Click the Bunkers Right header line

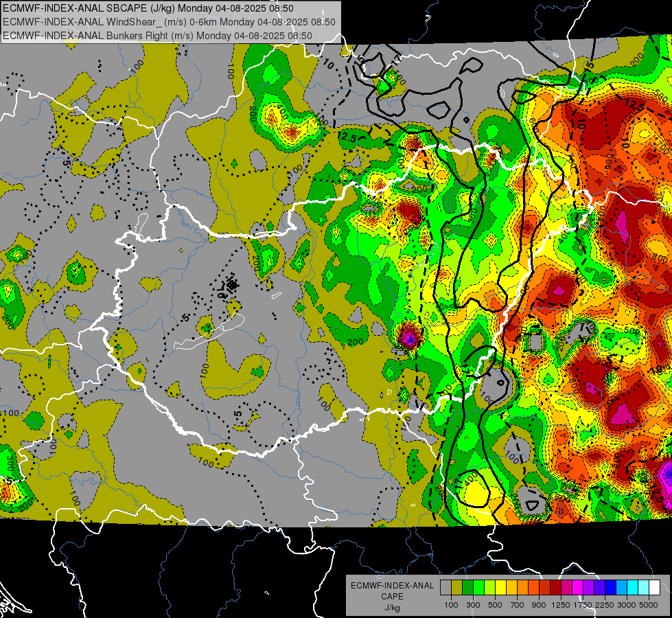pyautogui.click(x=157, y=36)
